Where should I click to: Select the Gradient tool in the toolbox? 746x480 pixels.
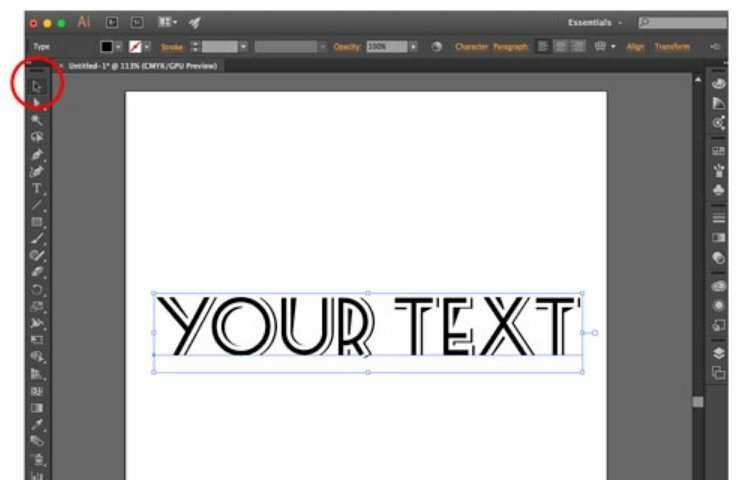point(37,408)
